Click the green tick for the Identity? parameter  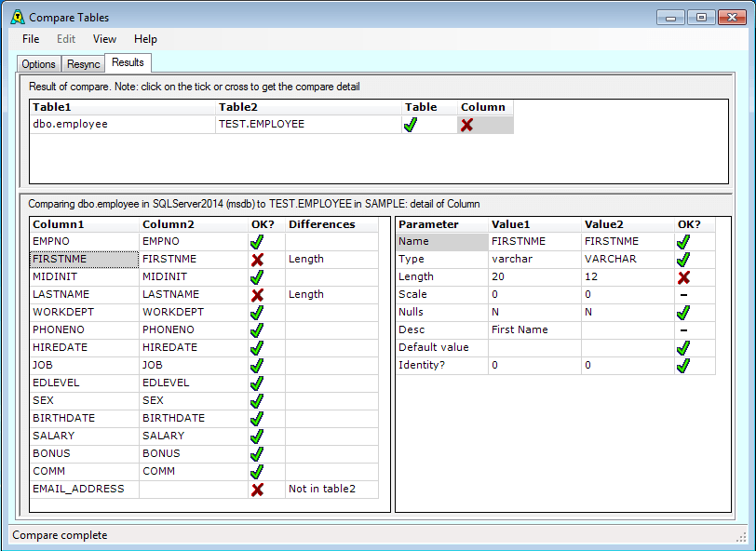click(x=683, y=366)
